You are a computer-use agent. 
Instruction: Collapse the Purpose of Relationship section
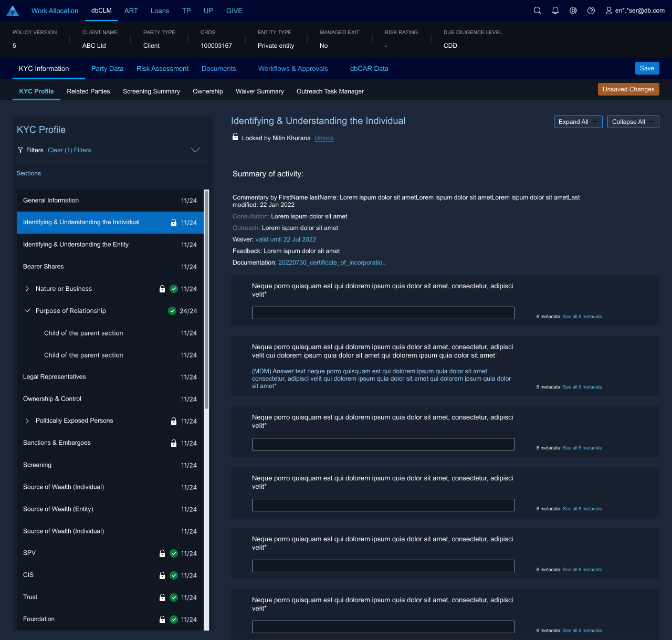click(x=27, y=311)
